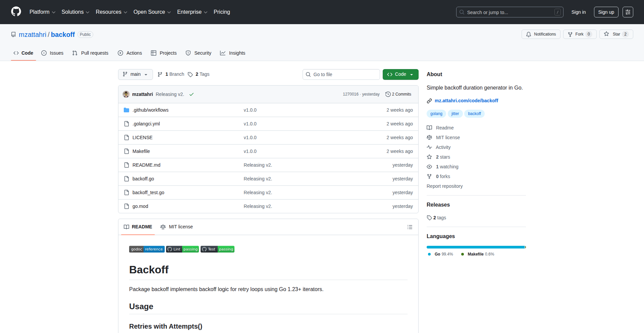The image size is (644, 333).
Task: Click the golang topic tag
Action: coord(436,114)
